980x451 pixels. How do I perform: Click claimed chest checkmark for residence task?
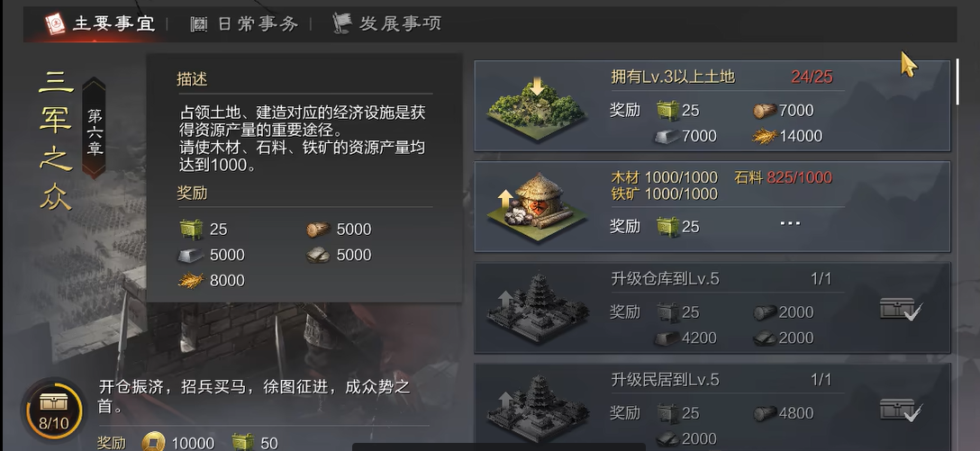tap(901, 410)
